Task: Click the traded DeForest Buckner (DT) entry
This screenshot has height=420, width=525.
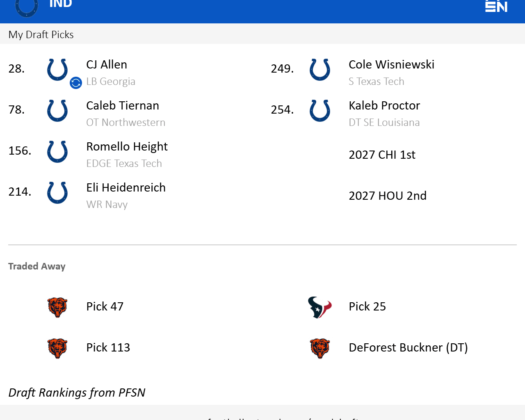Action: tap(408, 347)
